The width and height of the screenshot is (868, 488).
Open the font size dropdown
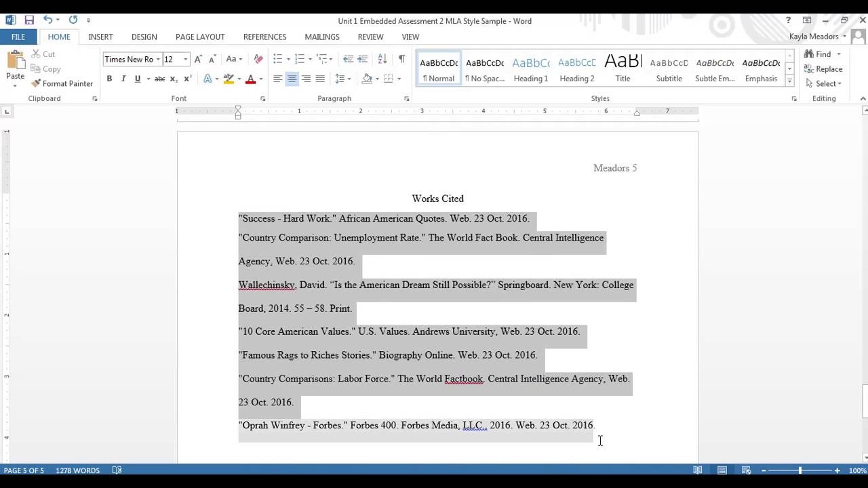click(x=186, y=60)
